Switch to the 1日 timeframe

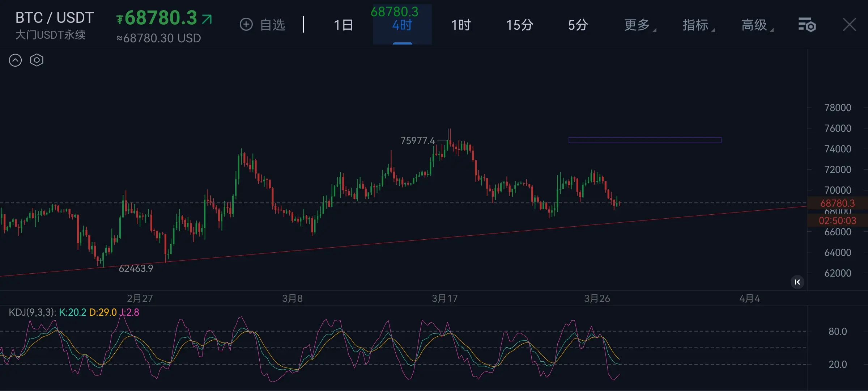pos(343,25)
